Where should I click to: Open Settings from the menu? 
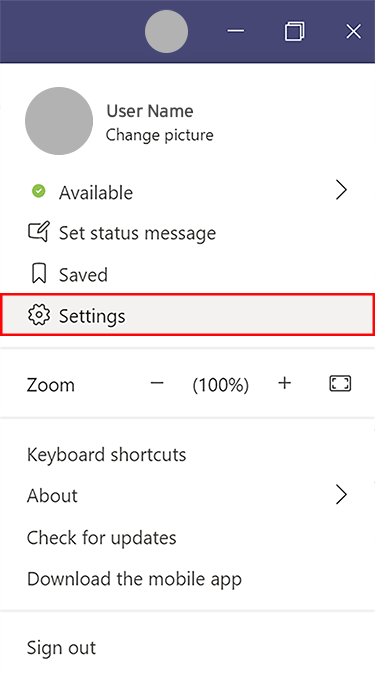coord(188,315)
